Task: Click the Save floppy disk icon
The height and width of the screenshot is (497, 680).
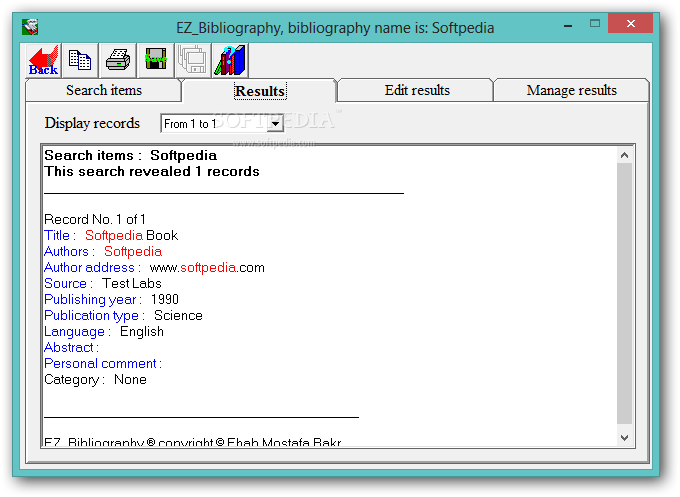Action: tap(155, 60)
